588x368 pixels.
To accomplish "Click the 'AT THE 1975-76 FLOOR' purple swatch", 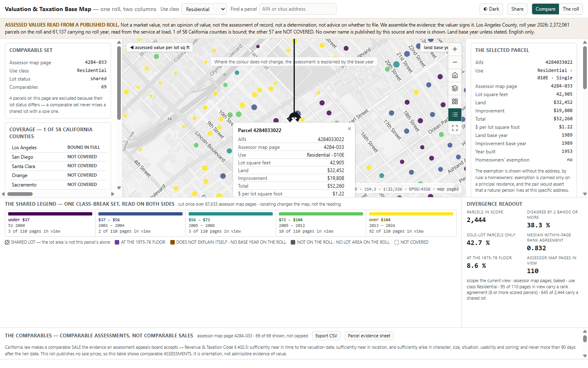I will [x=117, y=242].
